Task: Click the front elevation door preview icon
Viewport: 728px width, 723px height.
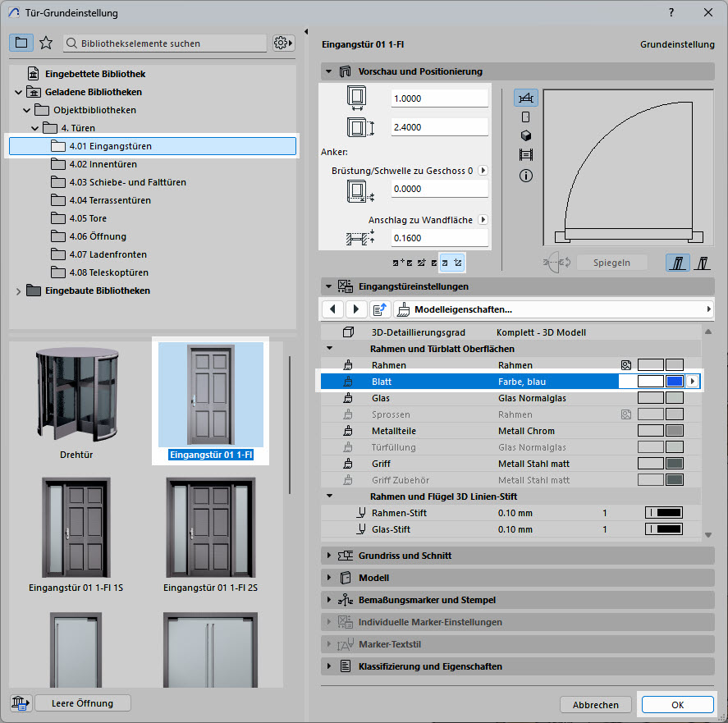Action: click(526, 117)
